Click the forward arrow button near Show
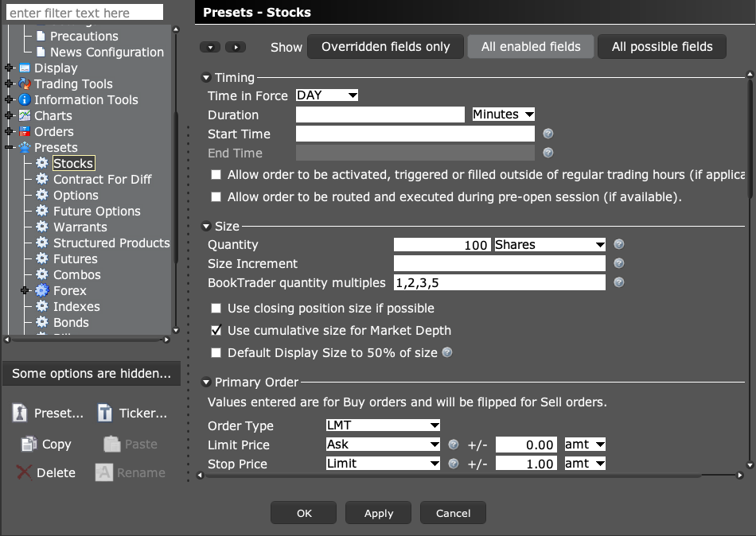This screenshot has height=536, width=756. pos(236,47)
